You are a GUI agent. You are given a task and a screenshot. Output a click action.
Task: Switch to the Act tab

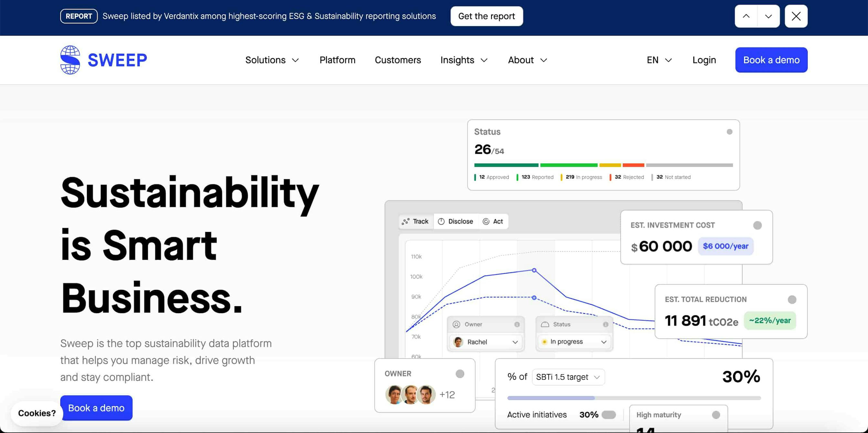coord(493,222)
